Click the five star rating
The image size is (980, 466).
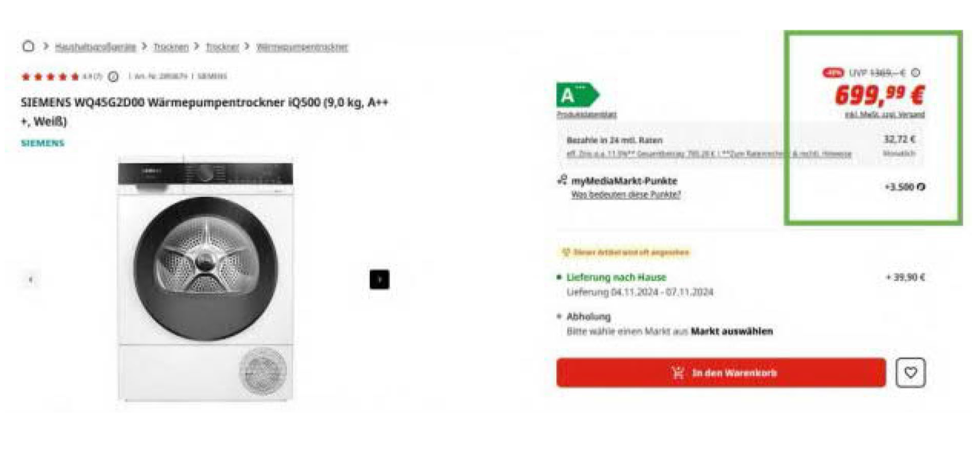50,76
